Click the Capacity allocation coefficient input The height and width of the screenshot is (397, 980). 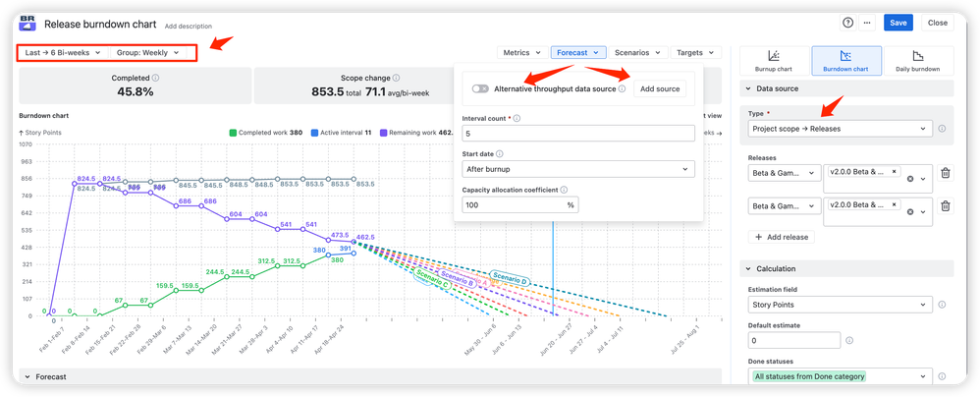tap(520, 204)
